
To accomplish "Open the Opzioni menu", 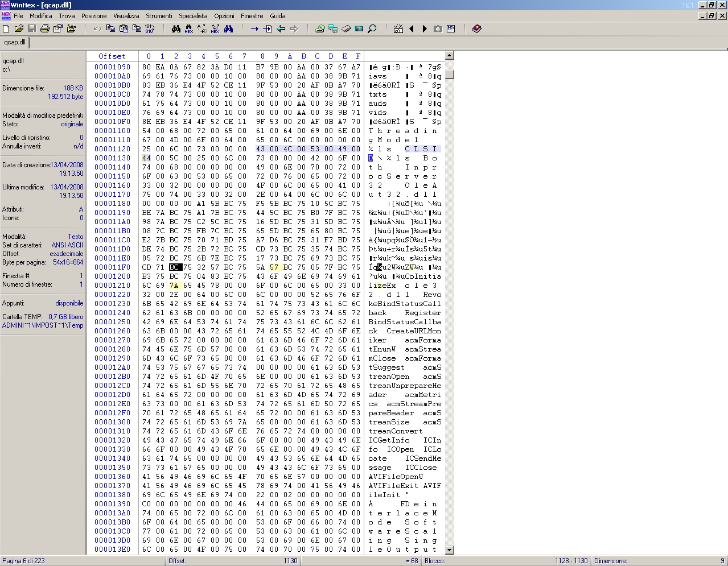I will point(224,16).
